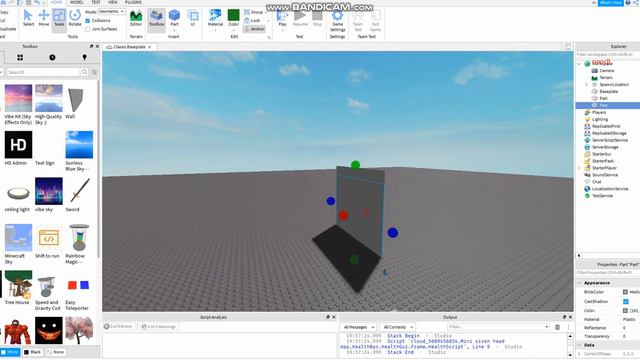Open the Toolbox Creations lightbulb tab
640x360 pixels.
tap(84, 58)
